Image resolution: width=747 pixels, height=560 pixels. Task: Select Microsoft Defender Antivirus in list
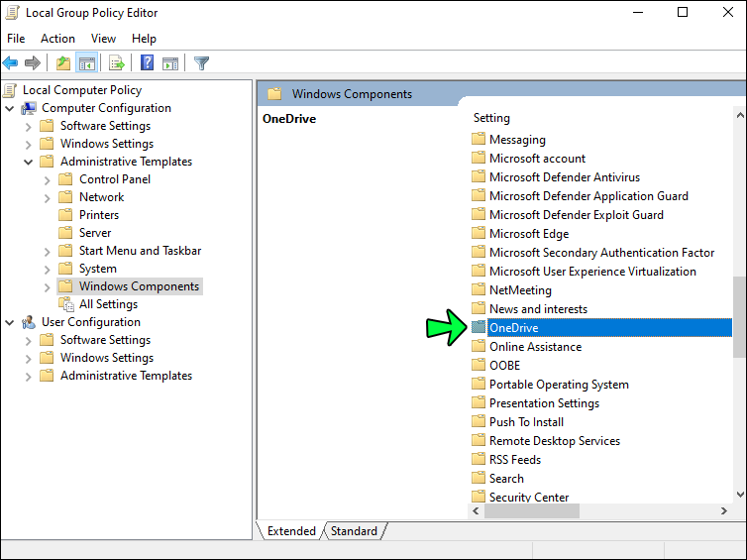coord(565,176)
